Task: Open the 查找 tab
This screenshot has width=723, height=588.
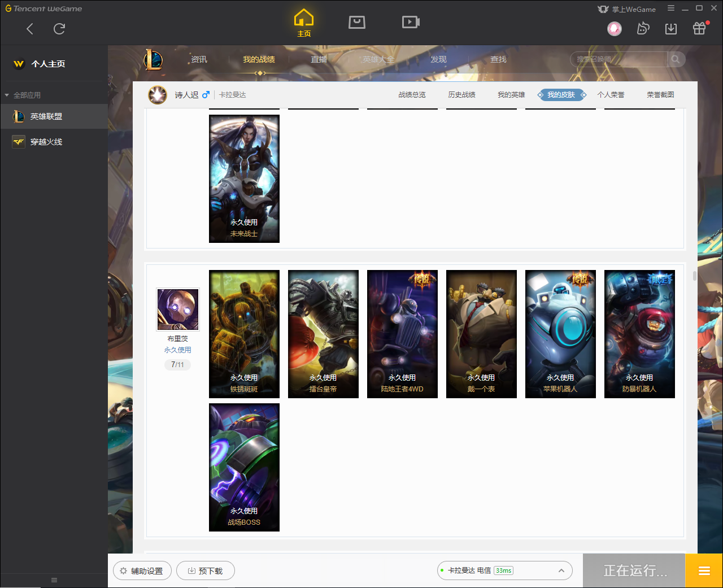Action: [498, 59]
